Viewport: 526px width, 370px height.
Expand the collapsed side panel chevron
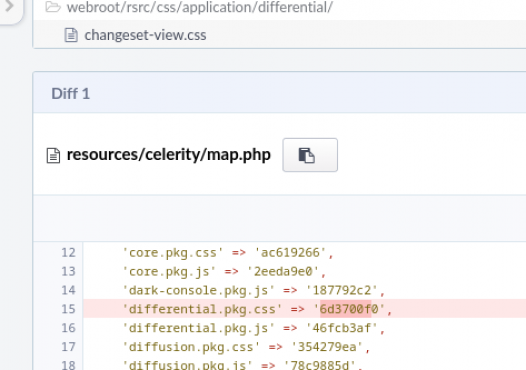(x=9, y=6)
